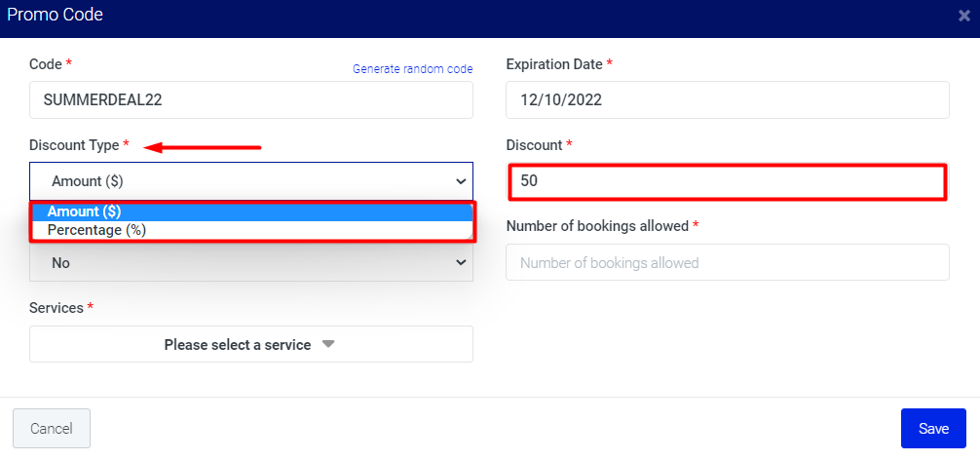
Task: Click the chevron on the No dropdown
Action: [x=461, y=263]
